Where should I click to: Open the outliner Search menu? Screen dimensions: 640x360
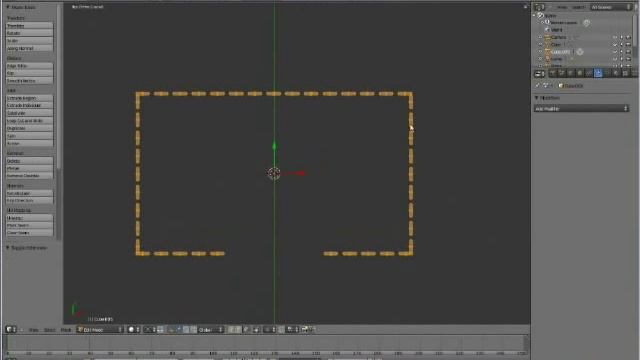click(578, 7)
